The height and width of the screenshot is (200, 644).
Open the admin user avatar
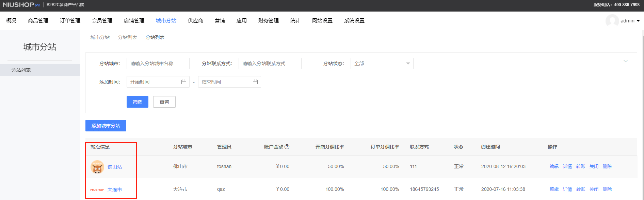pyautogui.click(x=612, y=21)
